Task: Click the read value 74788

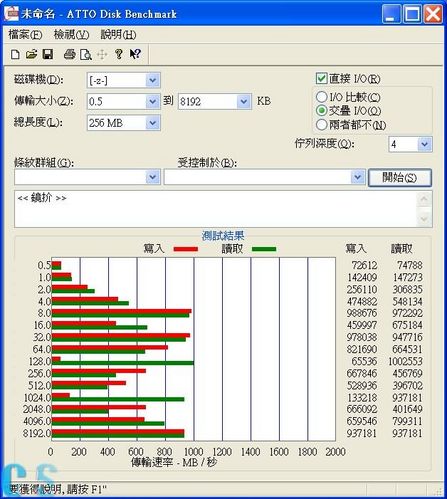Action: 410,265
